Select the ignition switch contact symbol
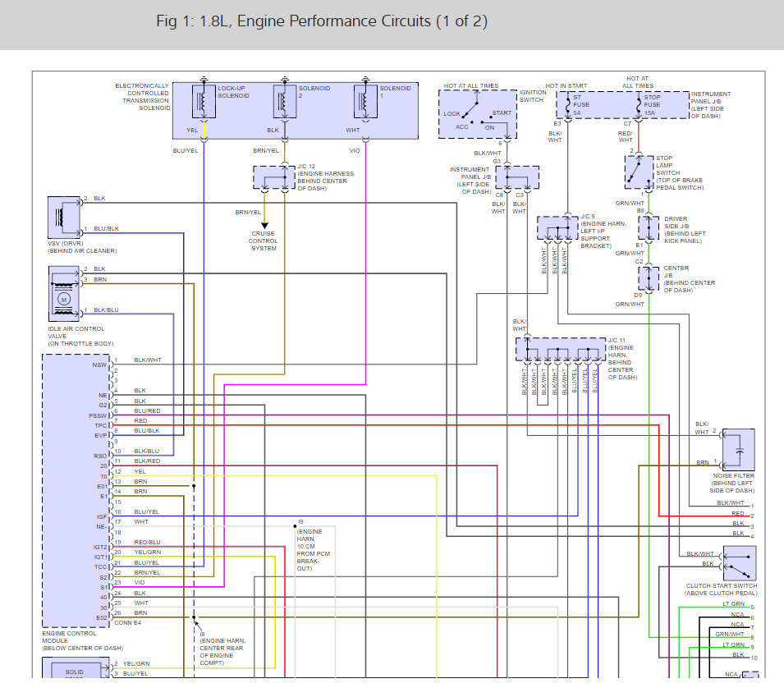The height and width of the screenshot is (697, 784). tap(478, 114)
